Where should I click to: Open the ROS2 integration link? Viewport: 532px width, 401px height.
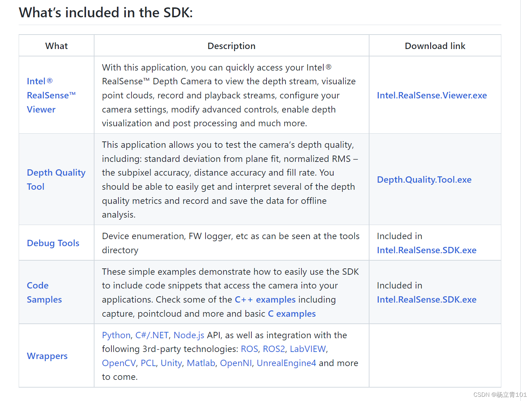pos(274,349)
